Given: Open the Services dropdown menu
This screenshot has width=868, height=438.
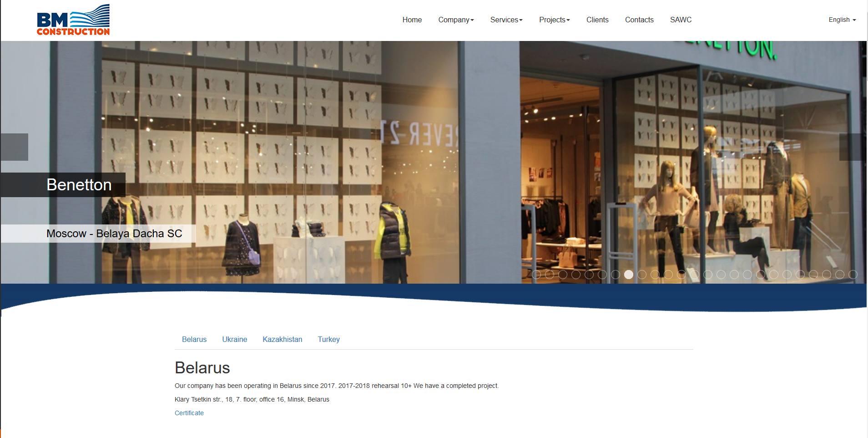Looking at the screenshot, I should coord(506,20).
